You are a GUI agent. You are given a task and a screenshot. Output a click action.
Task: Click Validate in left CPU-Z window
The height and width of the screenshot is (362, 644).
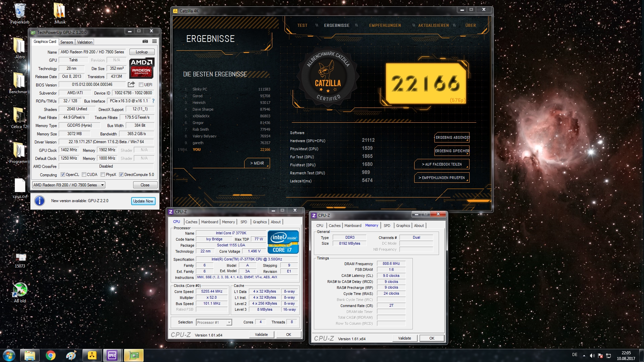[x=261, y=335]
